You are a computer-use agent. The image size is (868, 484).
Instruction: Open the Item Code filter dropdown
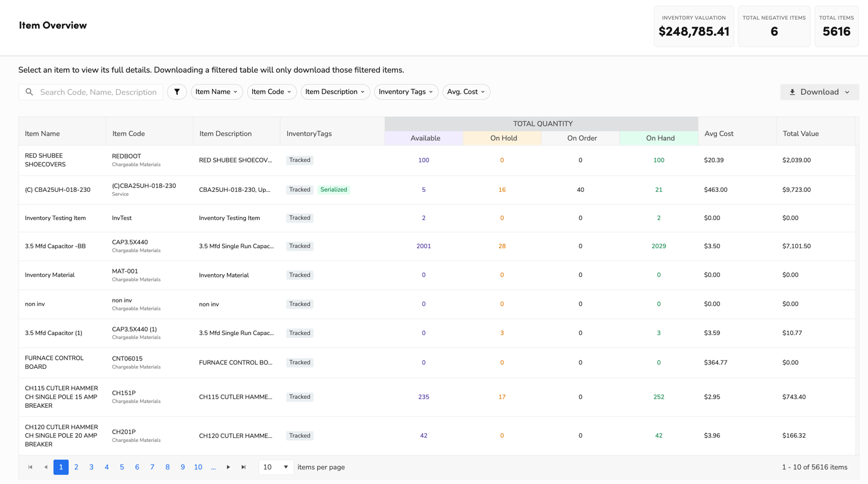click(x=271, y=92)
